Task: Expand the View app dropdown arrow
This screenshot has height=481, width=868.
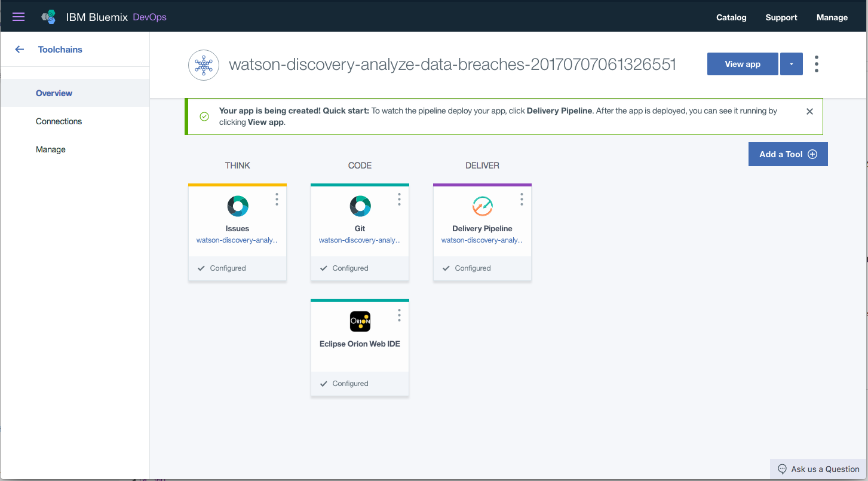Action: [792, 64]
